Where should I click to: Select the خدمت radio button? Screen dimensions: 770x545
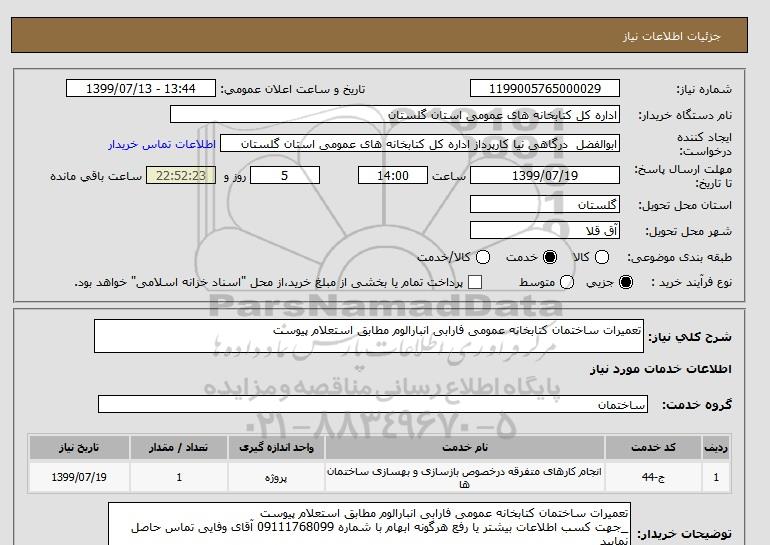(x=550, y=257)
